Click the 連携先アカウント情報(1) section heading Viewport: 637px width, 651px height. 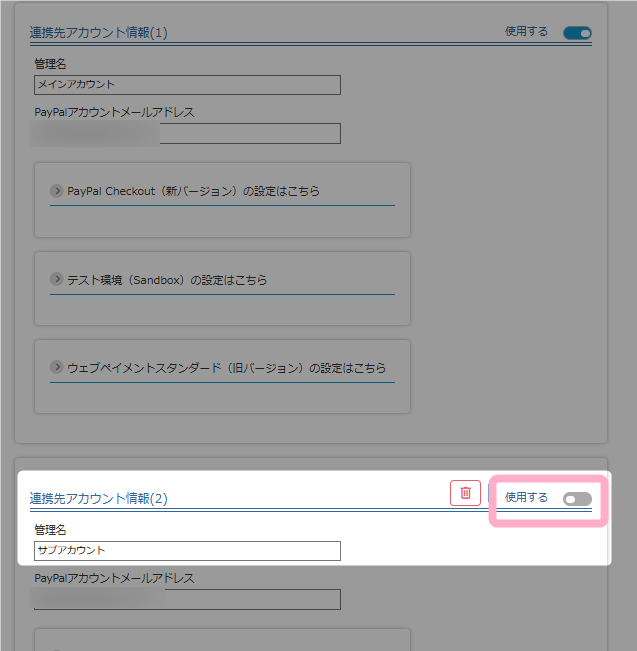[x=98, y=33]
